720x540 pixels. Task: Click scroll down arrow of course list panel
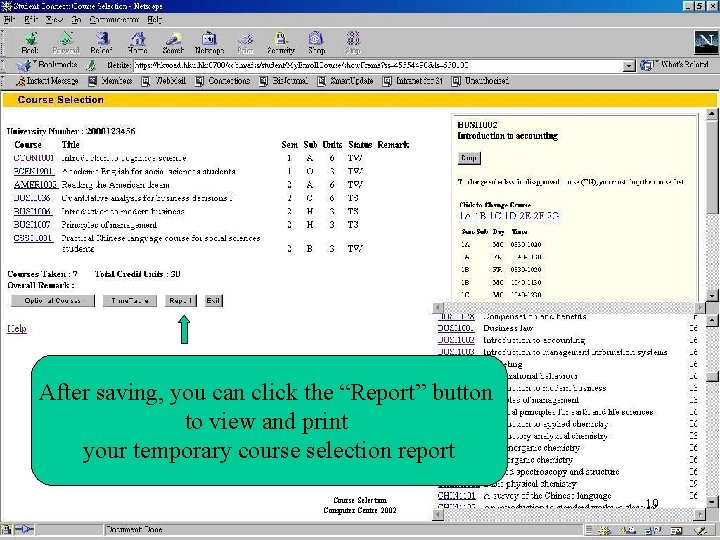click(712, 502)
